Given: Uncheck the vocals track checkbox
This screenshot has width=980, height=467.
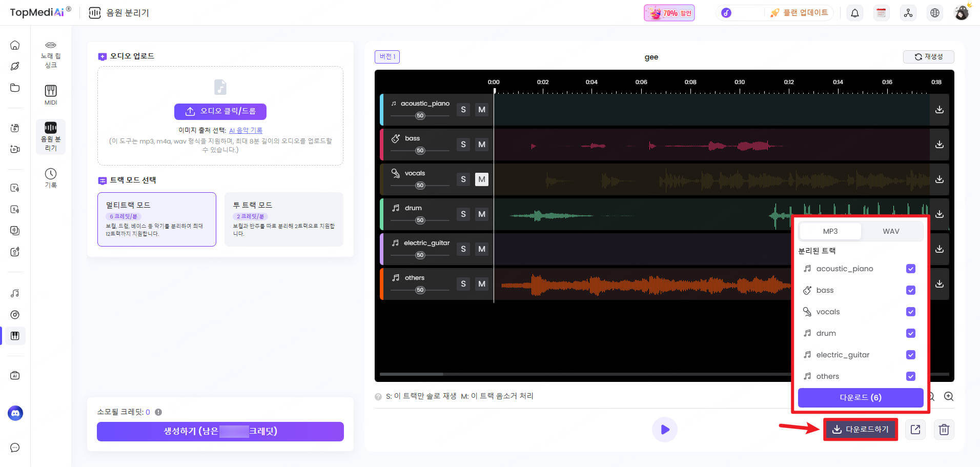Looking at the screenshot, I should click(x=910, y=312).
